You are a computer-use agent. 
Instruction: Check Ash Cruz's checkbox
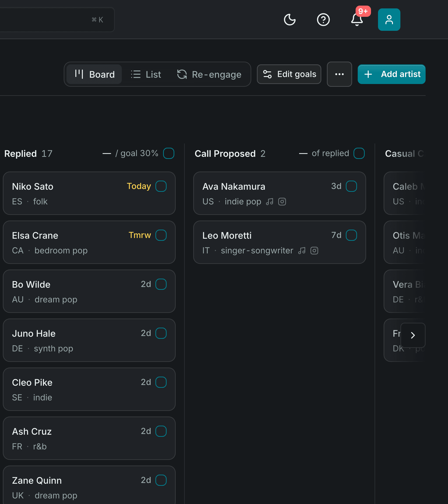tap(161, 431)
